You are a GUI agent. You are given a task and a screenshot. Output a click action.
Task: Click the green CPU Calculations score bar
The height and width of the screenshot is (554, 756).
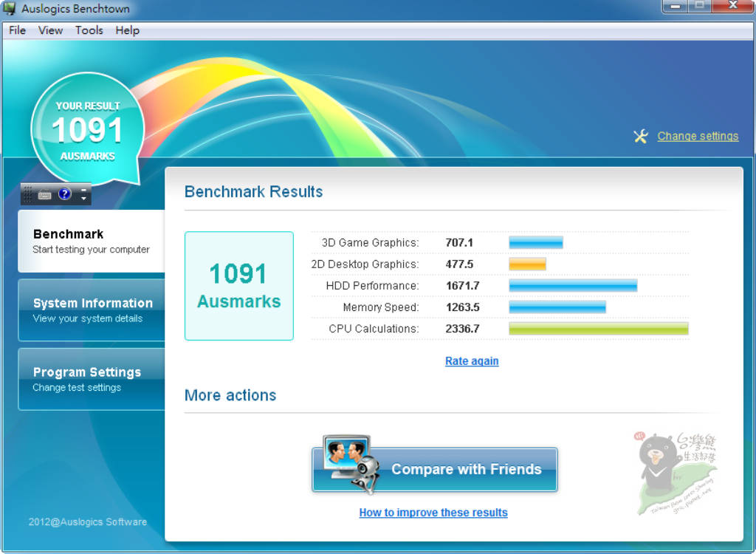(x=599, y=329)
